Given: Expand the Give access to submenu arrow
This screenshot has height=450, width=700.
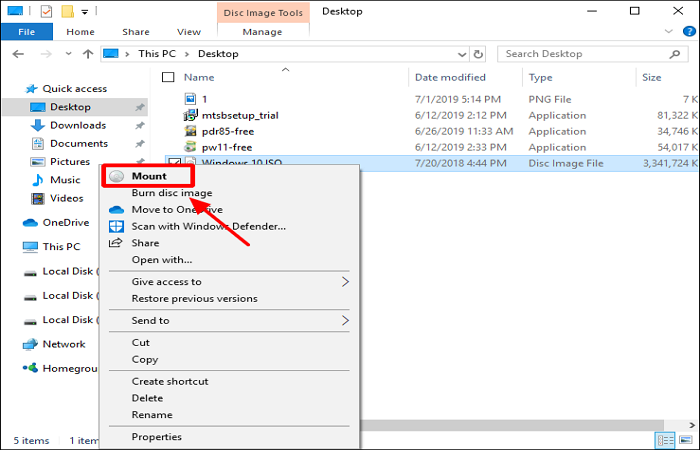Looking at the screenshot, I should (345, 282).
